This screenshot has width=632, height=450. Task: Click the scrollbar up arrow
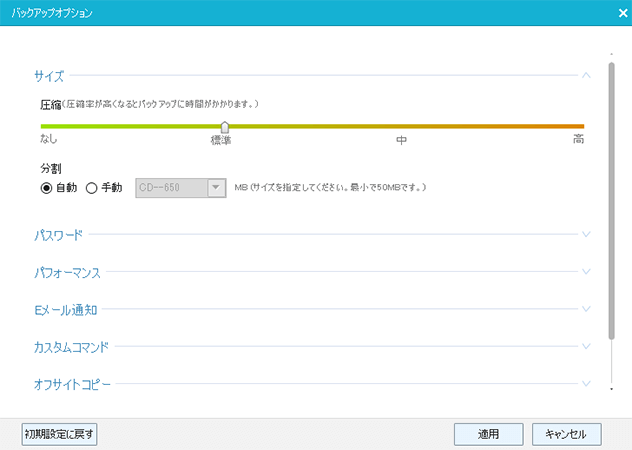611,54
